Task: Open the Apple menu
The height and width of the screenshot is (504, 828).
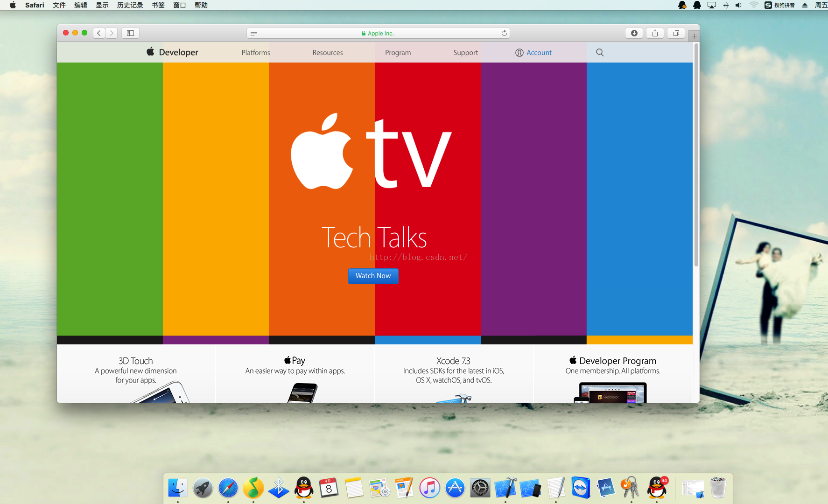Action: (x=13, y=5)
